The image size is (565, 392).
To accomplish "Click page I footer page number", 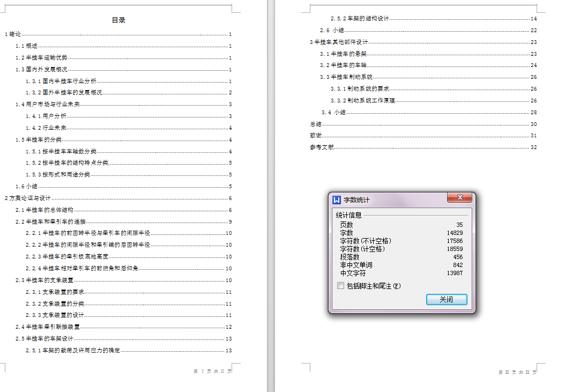I will tap(212, 371).
